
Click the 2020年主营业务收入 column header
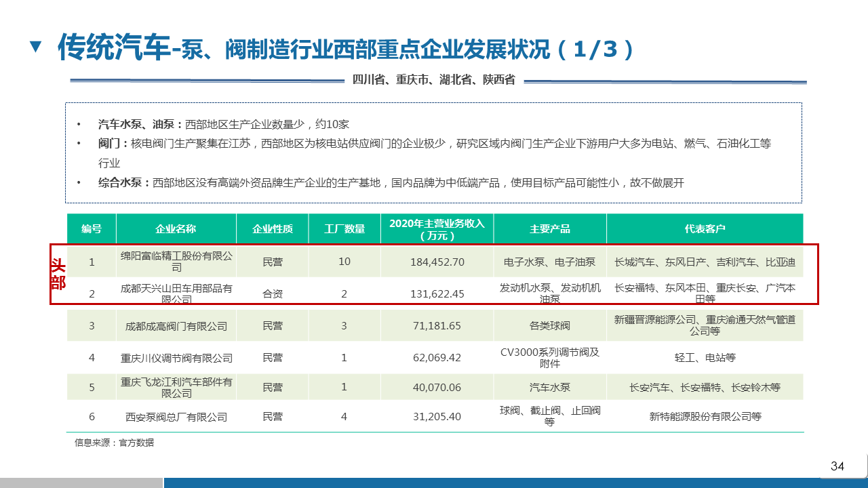pyautogui.click(x=437, y=228)
